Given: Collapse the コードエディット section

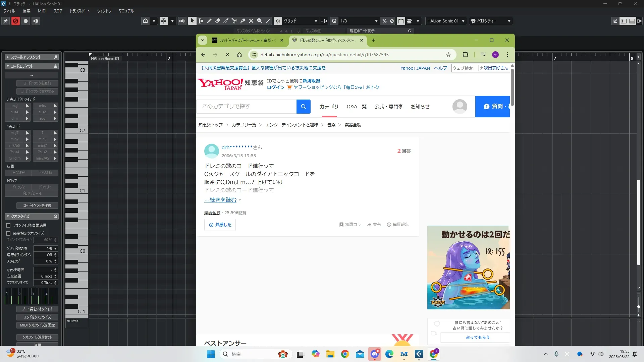Looking at the screenshot, I should click(8, 66).
